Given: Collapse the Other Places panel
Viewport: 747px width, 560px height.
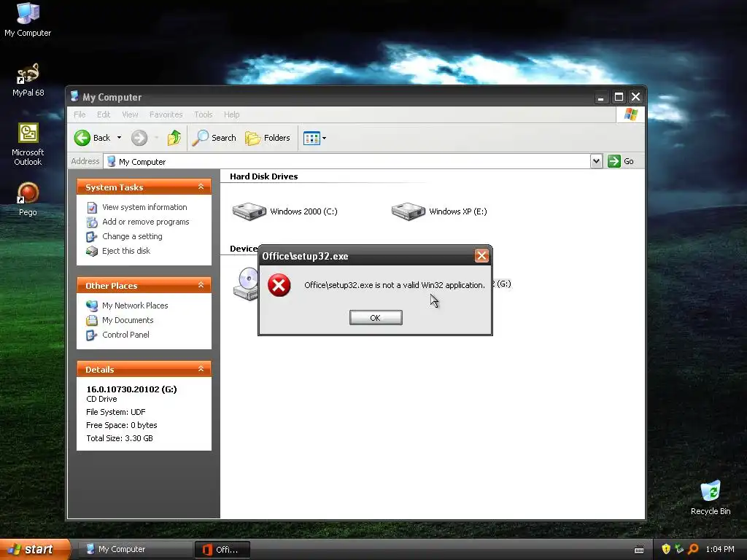Looking at the screenshot, I should coord(201,285).
